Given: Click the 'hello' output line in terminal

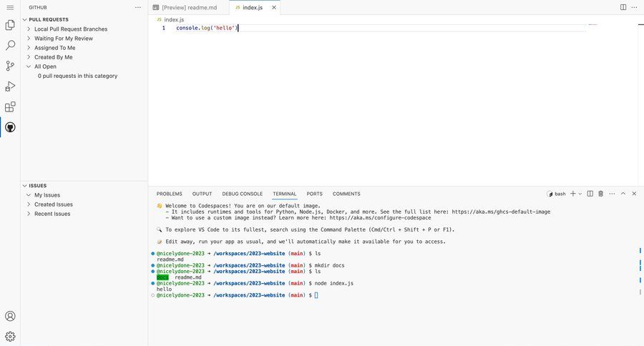Looking at the screenshot, I should [x=165, y=290].
